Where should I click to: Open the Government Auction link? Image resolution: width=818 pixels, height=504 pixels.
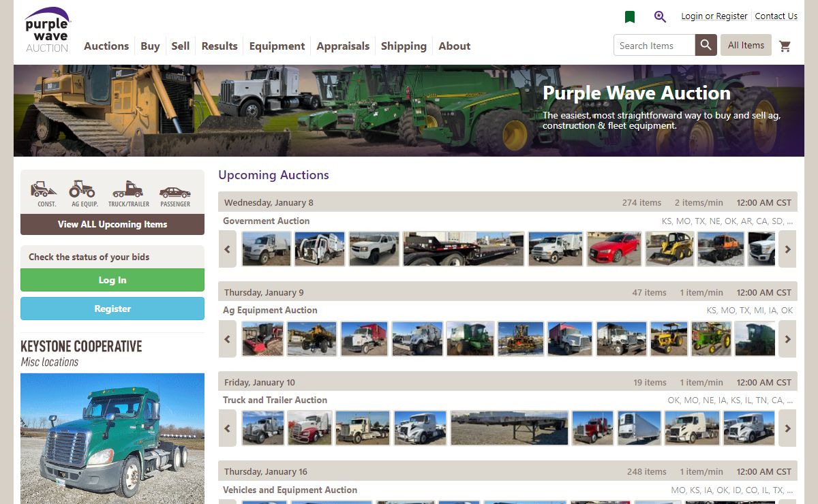coord(267,221)
